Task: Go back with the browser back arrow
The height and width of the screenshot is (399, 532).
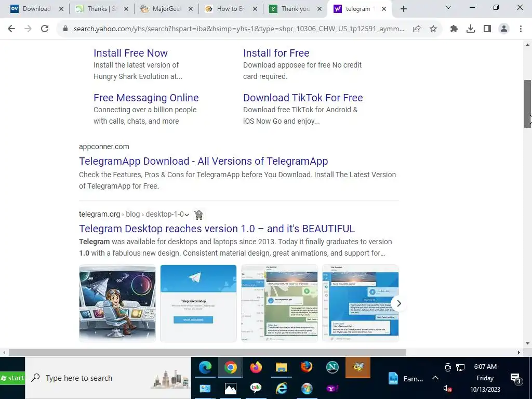Action: [x=11, y=29]
